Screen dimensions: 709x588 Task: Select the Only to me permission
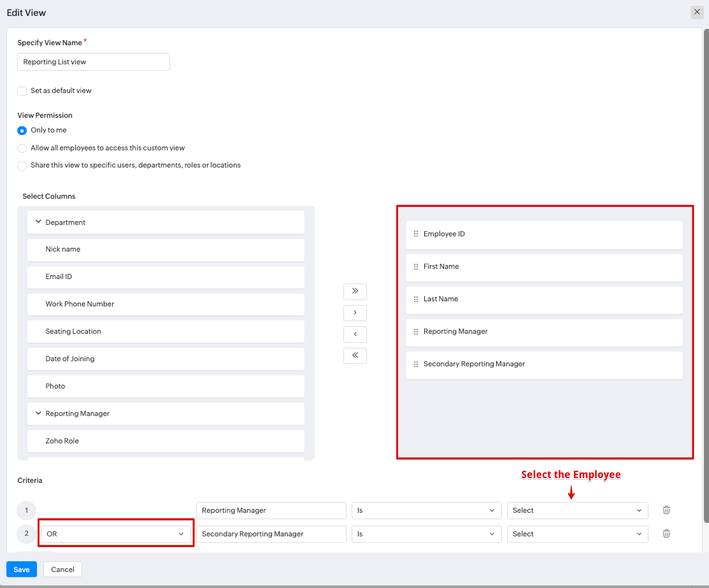pyautogui.click(x=22, y=131)
